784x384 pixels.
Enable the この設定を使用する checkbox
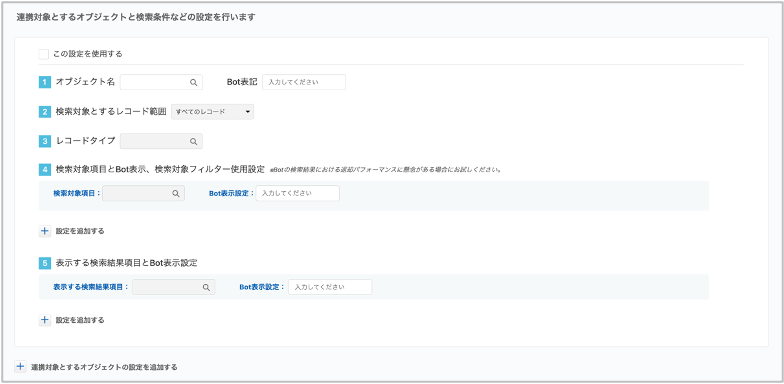pyautogui.click(x=44, y=54)
